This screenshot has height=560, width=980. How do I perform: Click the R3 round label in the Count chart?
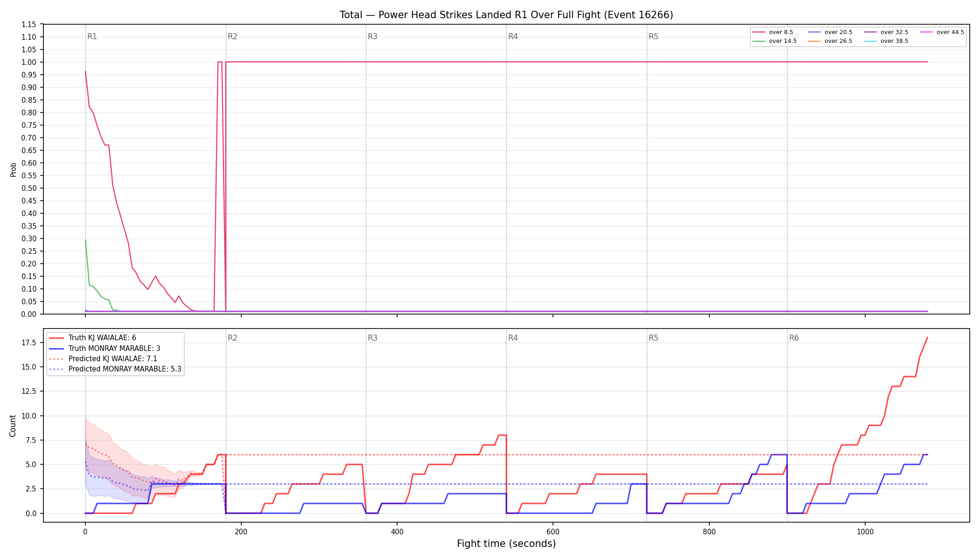(x=372, y=338)
